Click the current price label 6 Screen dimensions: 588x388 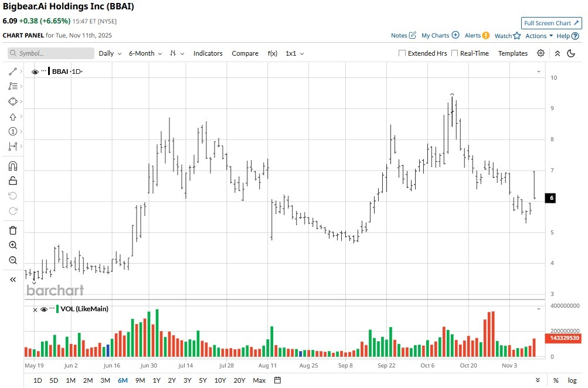tap(550, 198)
